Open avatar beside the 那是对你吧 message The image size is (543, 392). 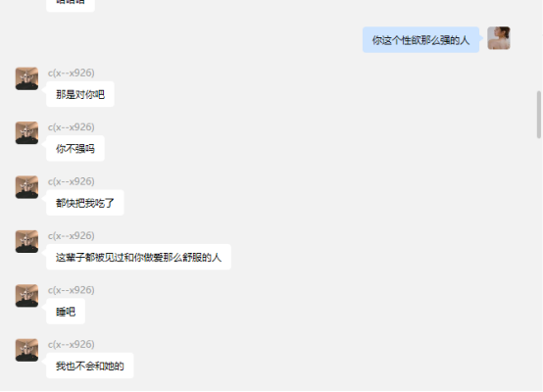pyautogui.click(x=26, y=78)
